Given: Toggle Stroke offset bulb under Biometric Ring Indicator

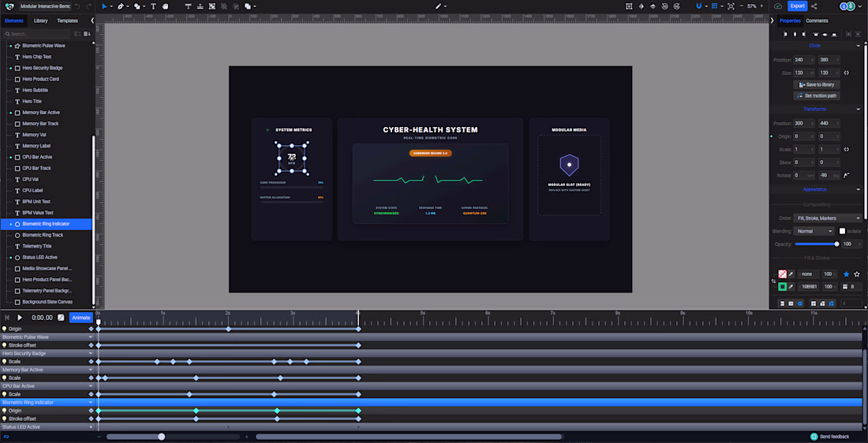Looking at the screenshot, I should pos(5,419).
